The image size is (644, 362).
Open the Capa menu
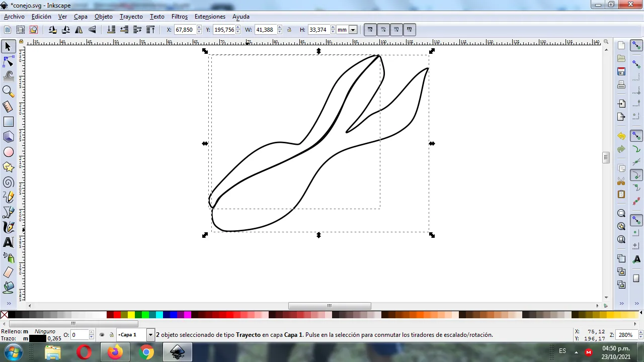(80, 17)
